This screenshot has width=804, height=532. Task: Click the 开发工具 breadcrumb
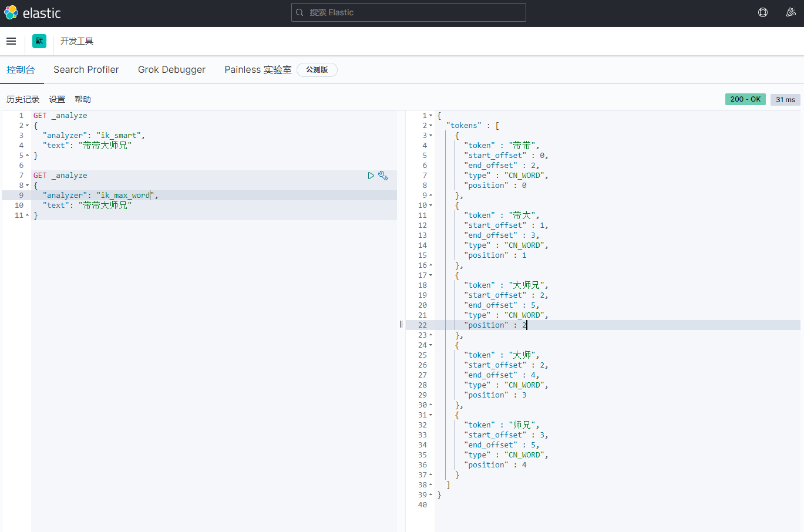pos(77,41)
